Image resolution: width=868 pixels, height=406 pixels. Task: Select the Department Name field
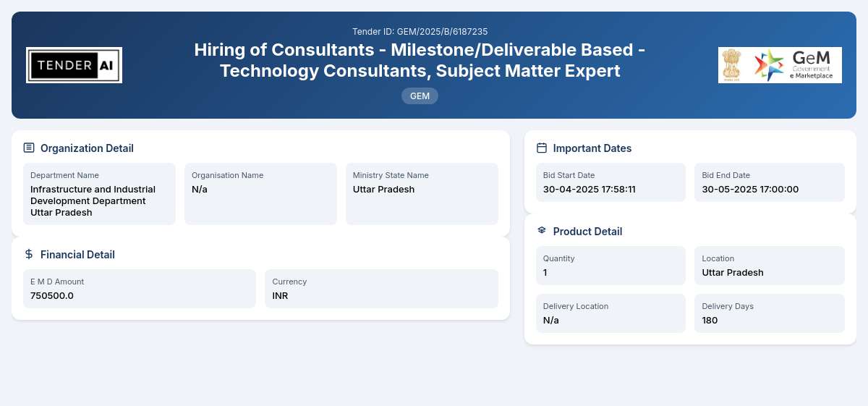point(99,194)
